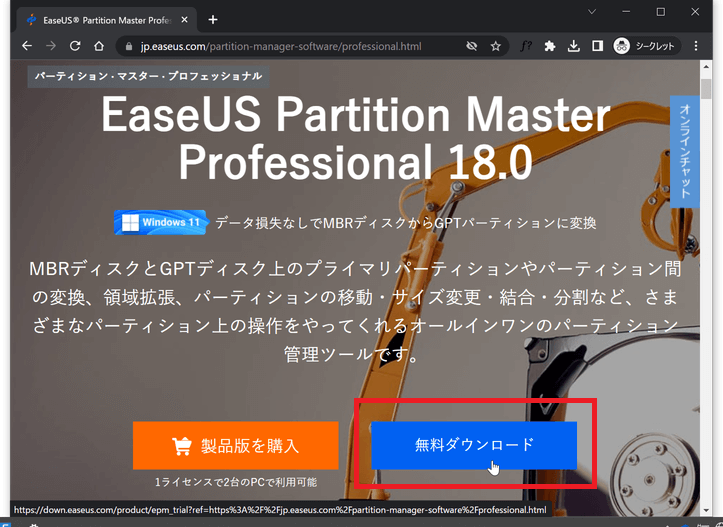723x527 pixels.
Task: Click the 無料ダウンロード button
Action: [x=474, y=445]
